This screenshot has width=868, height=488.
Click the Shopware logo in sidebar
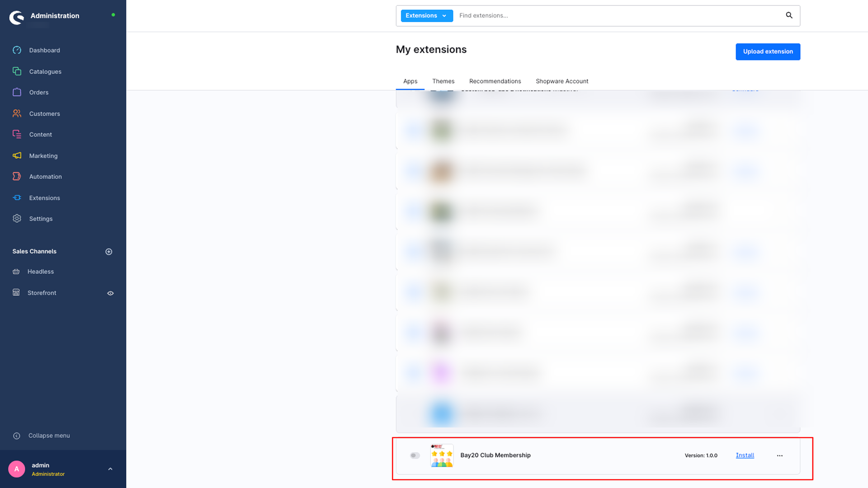click(17, 18)
